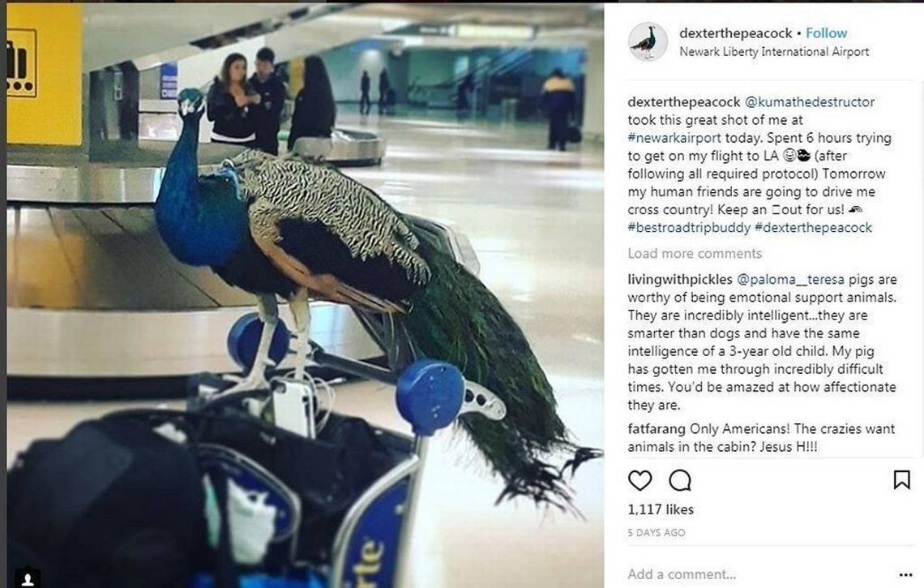Open comments via the speech bubble icon

coord(680,480)
